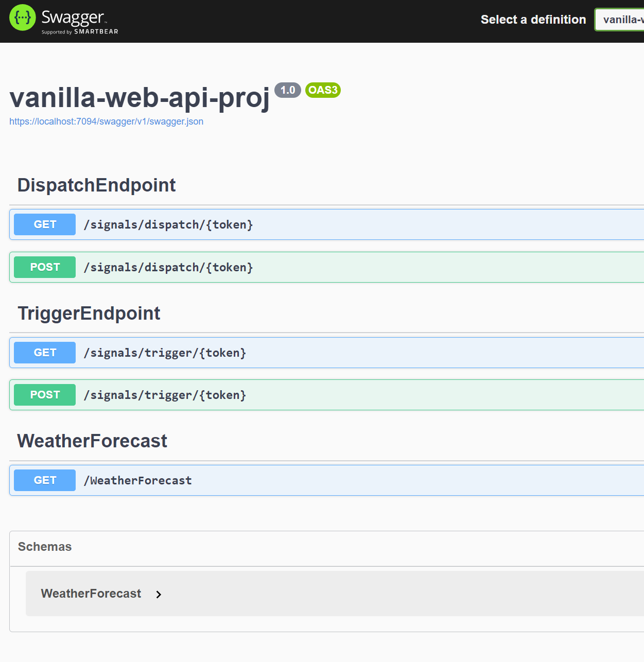Click the Swagger logo icon
Screen dimensions: 644x662
(x=23, y=18)
